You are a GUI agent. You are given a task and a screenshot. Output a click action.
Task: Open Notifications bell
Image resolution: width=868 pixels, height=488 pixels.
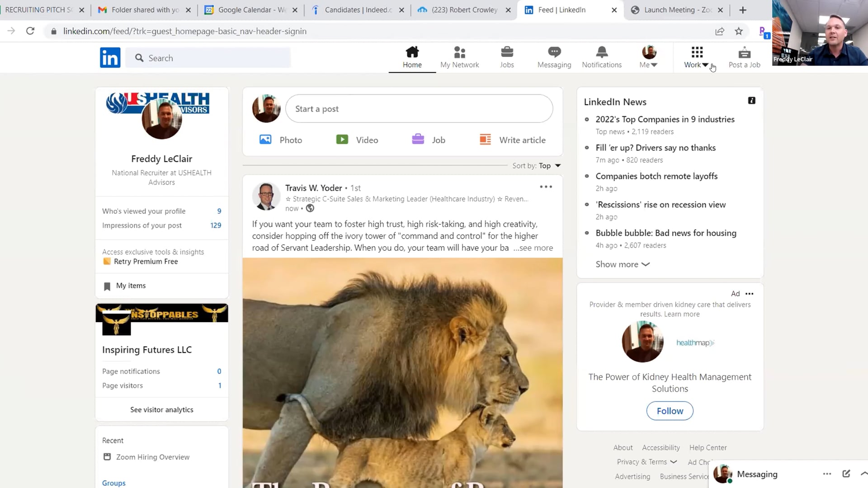point(602,57)
